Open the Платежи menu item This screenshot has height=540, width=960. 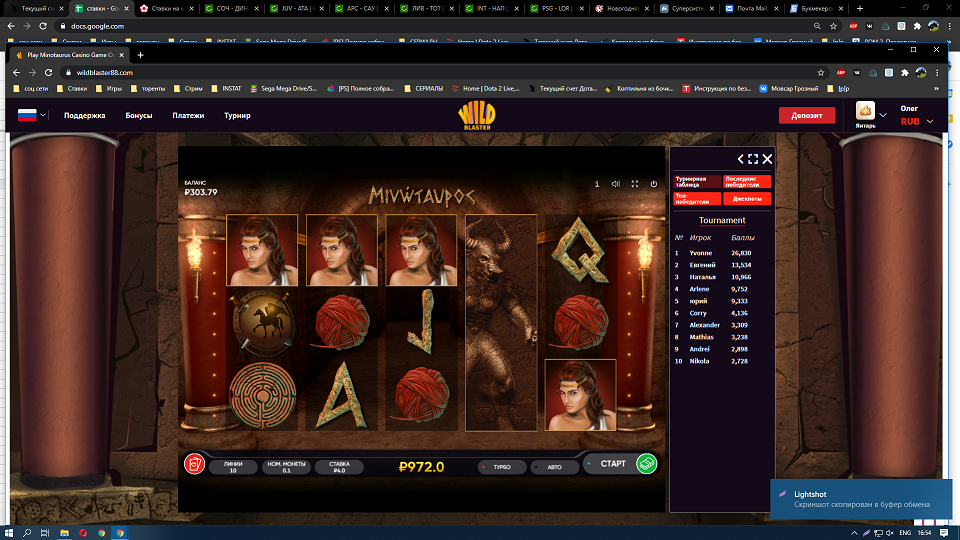pyautogui.click(x=188, y=115)
